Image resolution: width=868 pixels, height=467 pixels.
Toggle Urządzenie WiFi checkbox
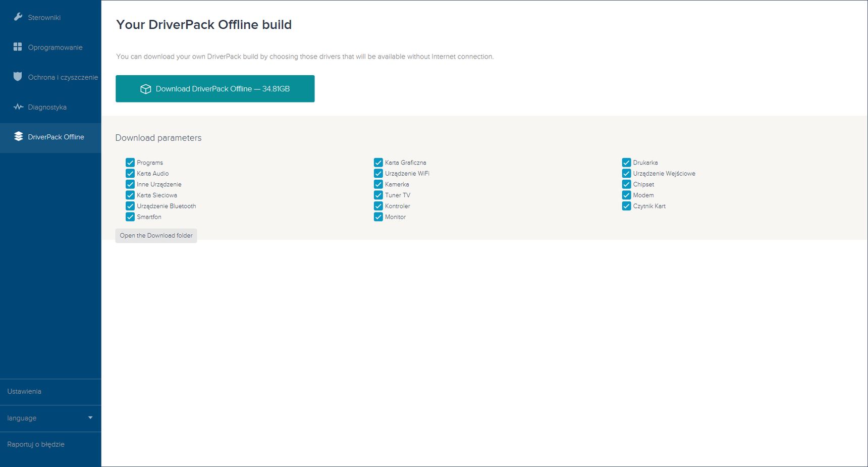pyautogui.click(x=378, y=173)
